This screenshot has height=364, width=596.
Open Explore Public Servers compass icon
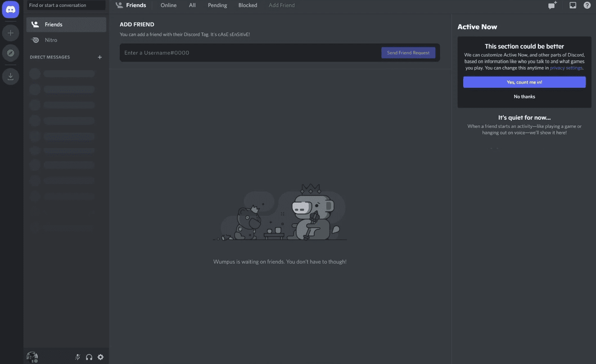point(10,53)
